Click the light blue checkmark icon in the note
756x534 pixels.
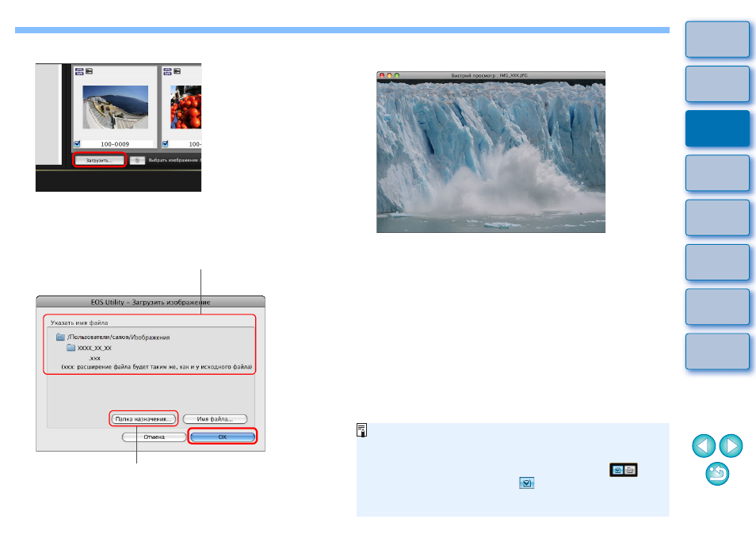tap(526, 483)
